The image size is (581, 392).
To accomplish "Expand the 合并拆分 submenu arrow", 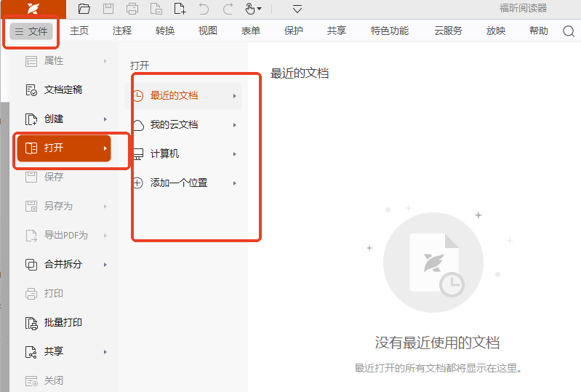I will (105, 265).
